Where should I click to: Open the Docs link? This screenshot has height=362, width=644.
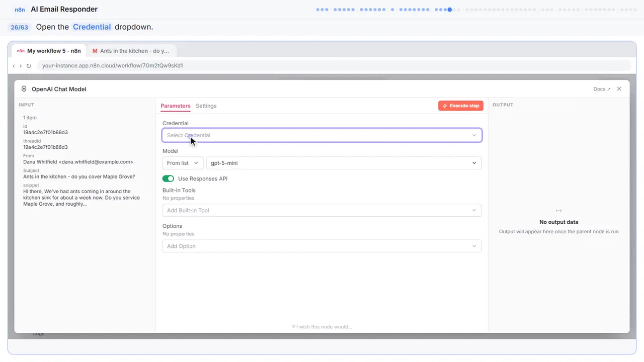pyautogui.click(x=602, y=89)
